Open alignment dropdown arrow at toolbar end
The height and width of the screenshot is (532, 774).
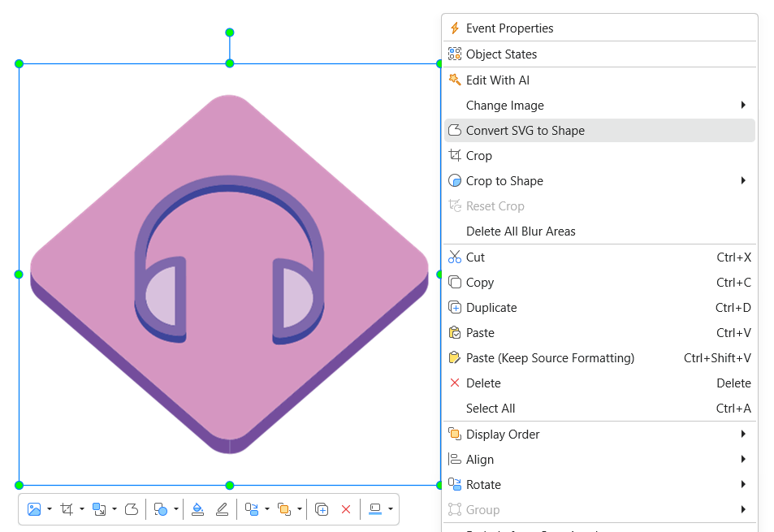point(391,509)
